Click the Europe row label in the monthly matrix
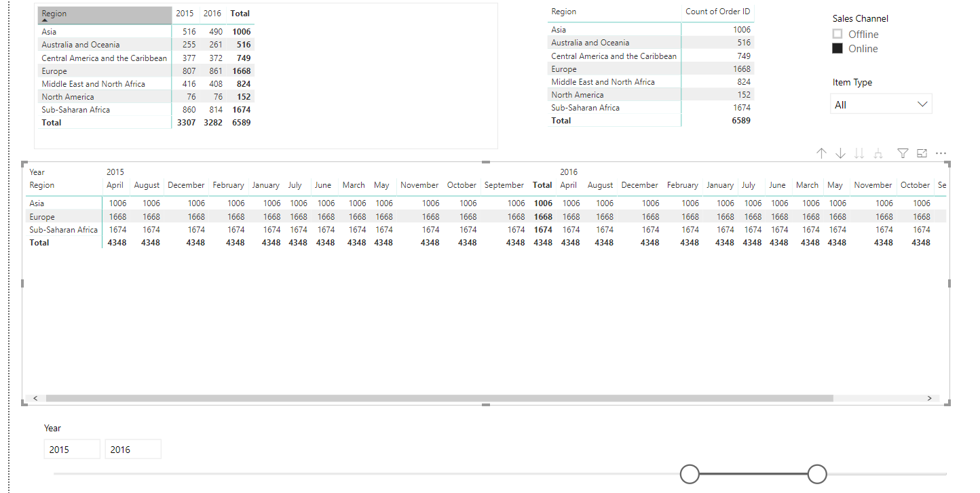Viewport: 980px width, 493px height. [42, 217]
